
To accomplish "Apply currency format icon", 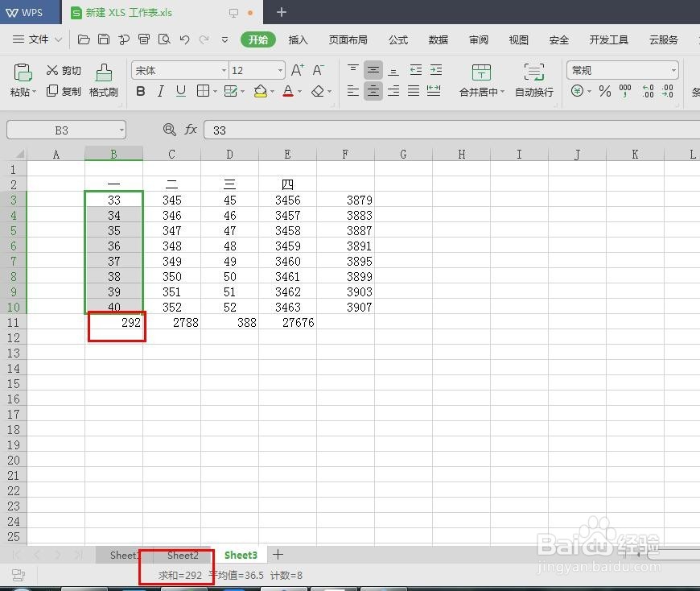I will click(x=577, y=91).
